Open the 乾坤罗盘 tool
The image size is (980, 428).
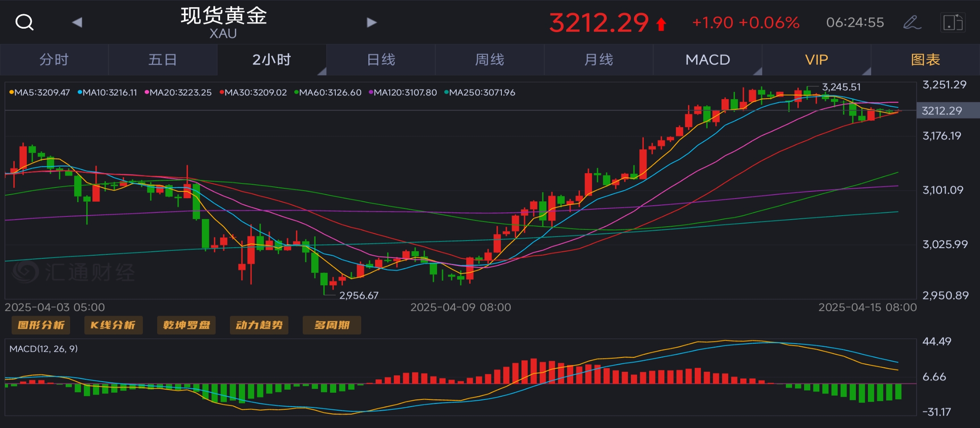[187, 325]
